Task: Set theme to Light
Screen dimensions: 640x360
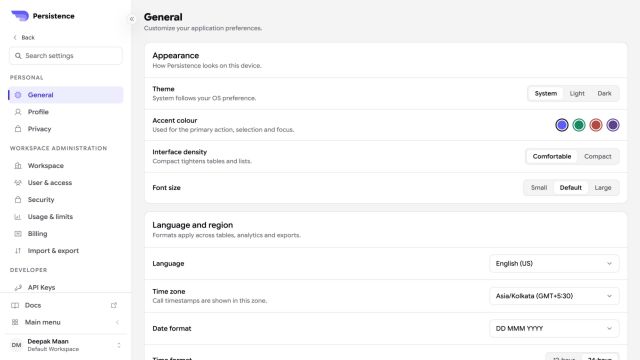Action: click(577, 93)
